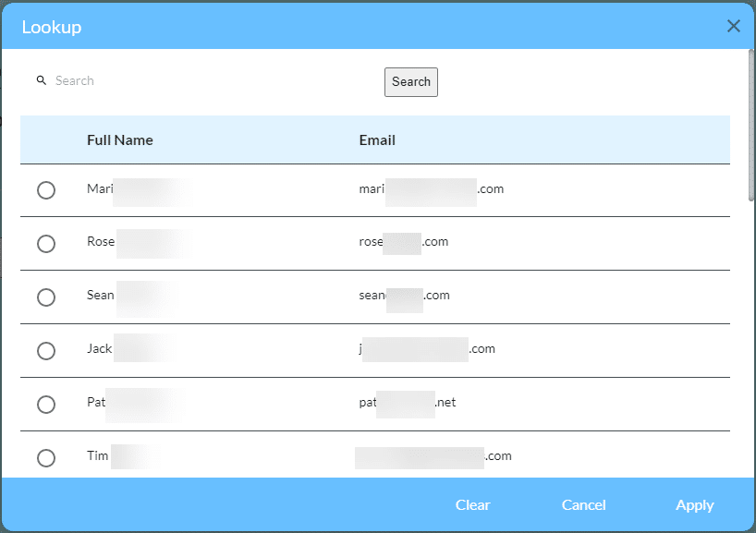Click the magnifying glass search icon
Image resolution: width=756 pixels, height=533 pixels.
(x=42, y=81)
